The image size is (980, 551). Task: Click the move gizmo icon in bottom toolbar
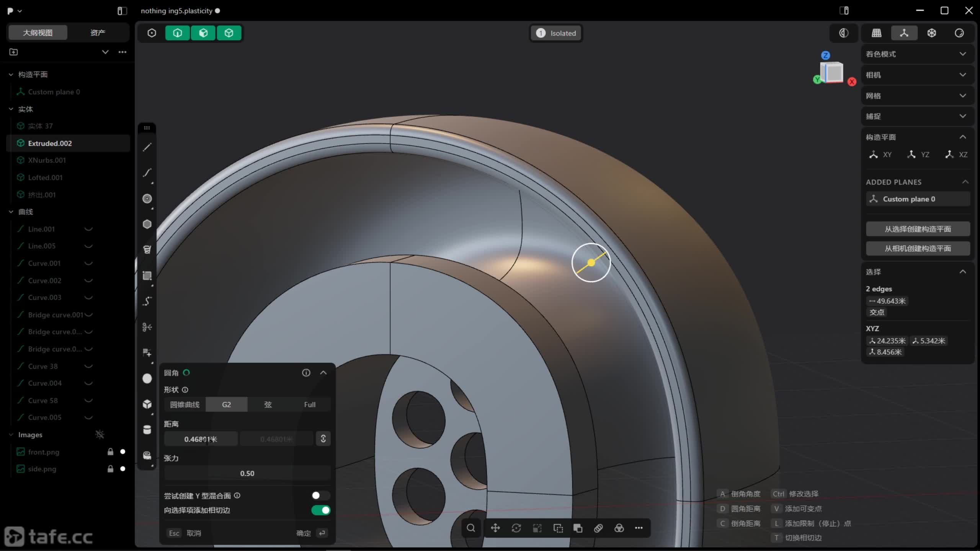tap(495, 528)
